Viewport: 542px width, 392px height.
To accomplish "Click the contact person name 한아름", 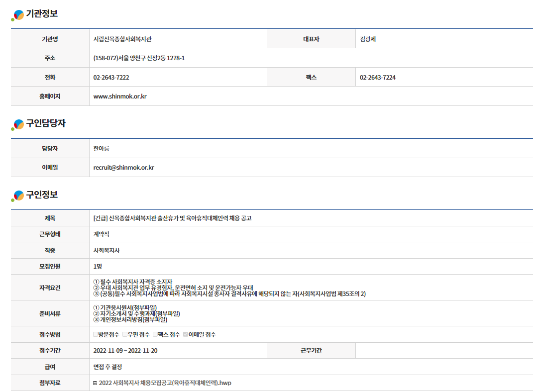I will click(x=101, y=149).
